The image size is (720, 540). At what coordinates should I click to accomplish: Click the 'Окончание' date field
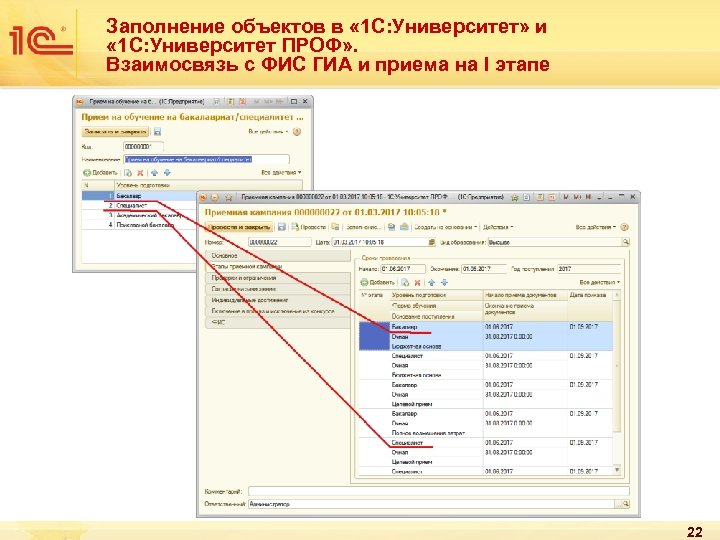coord(484,269)
